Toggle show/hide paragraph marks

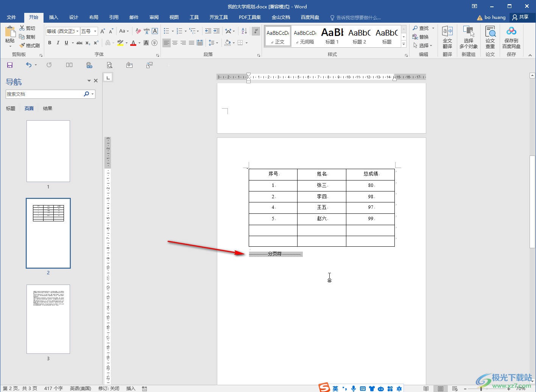pos(256,31)
